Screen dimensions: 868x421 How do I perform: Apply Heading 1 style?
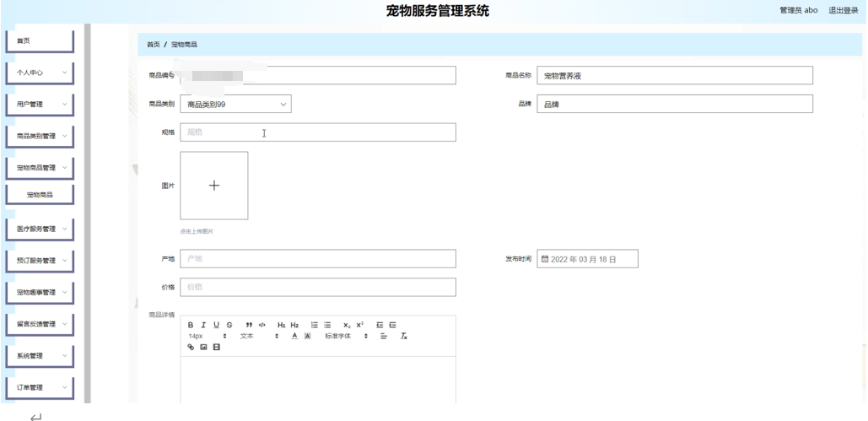282,325
